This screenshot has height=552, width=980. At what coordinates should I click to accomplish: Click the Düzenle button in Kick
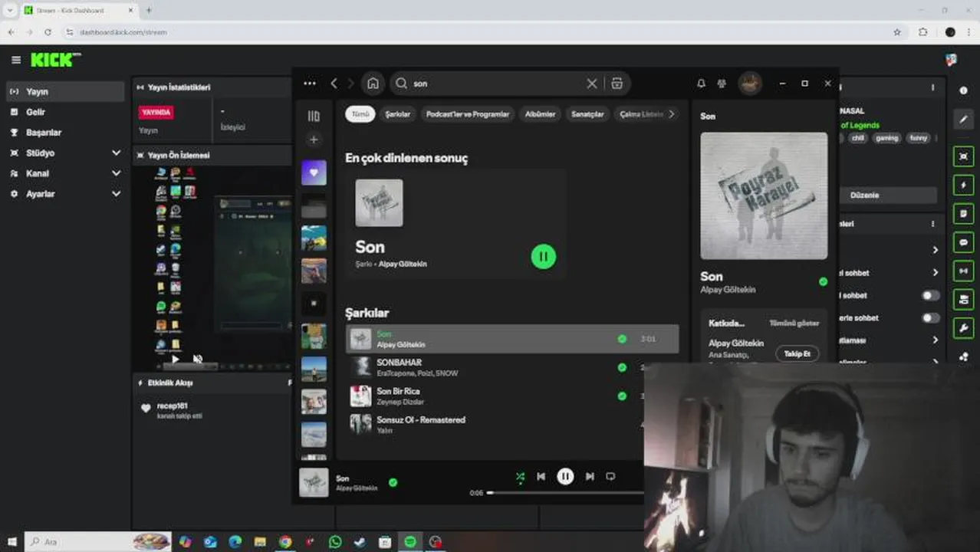pyautogui.click(x=864, y=195)
